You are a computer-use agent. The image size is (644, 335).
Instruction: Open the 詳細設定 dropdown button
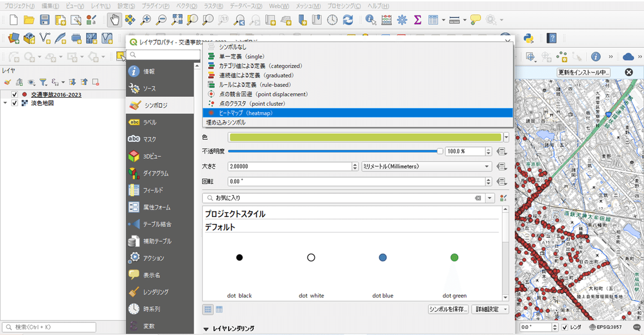tap(491, 310)
